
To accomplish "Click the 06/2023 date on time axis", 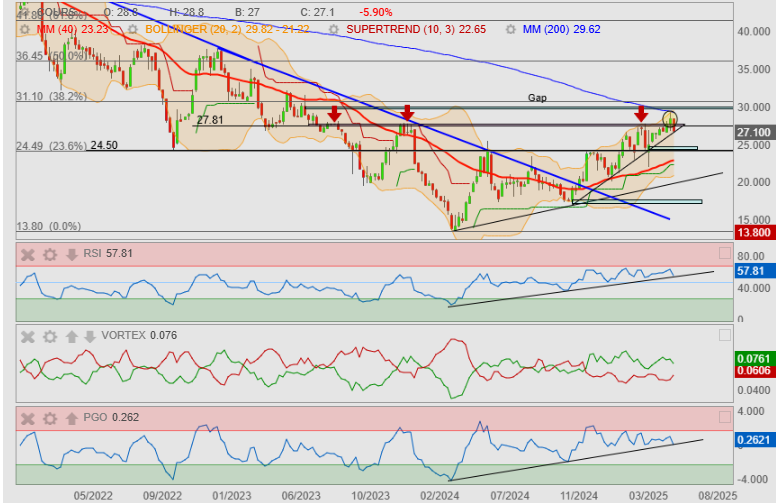I will (x=301, y=496).
